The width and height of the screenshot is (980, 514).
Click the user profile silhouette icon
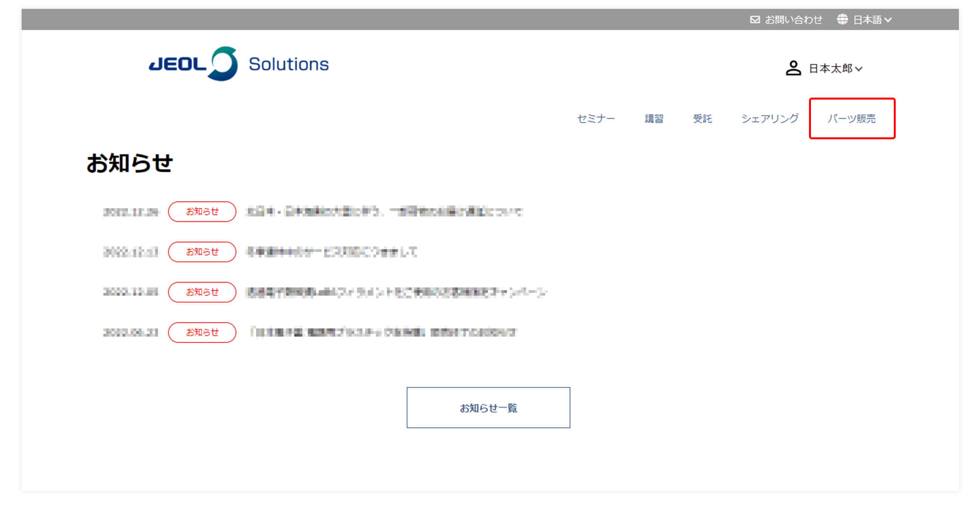[x=793, y=68]
